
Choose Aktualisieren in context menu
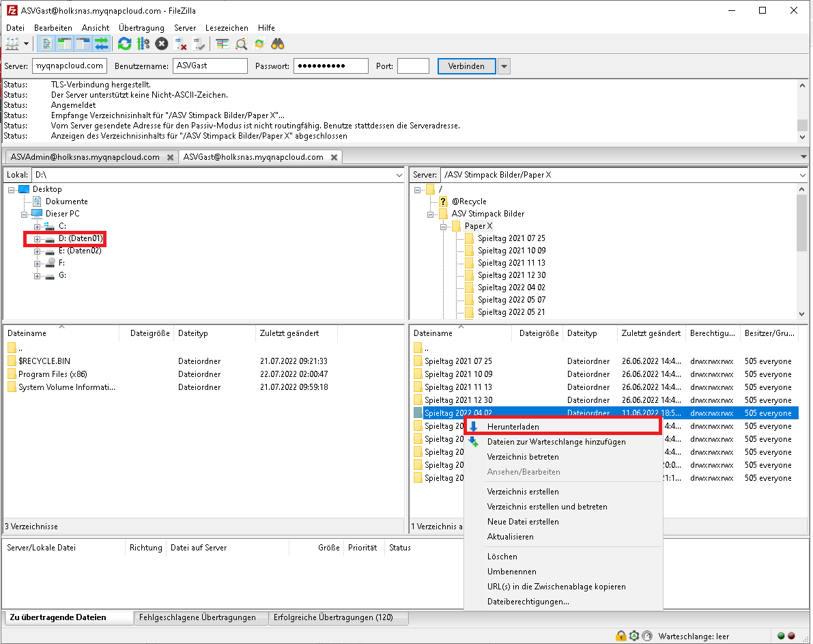tap(563, 537)
